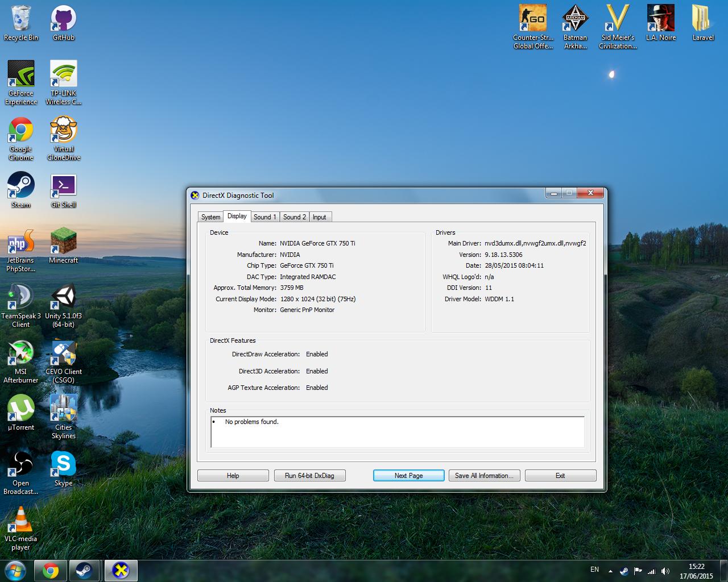
Task: Click the Windows Start button
Action: pyautogui.click(x=15, y=571)
